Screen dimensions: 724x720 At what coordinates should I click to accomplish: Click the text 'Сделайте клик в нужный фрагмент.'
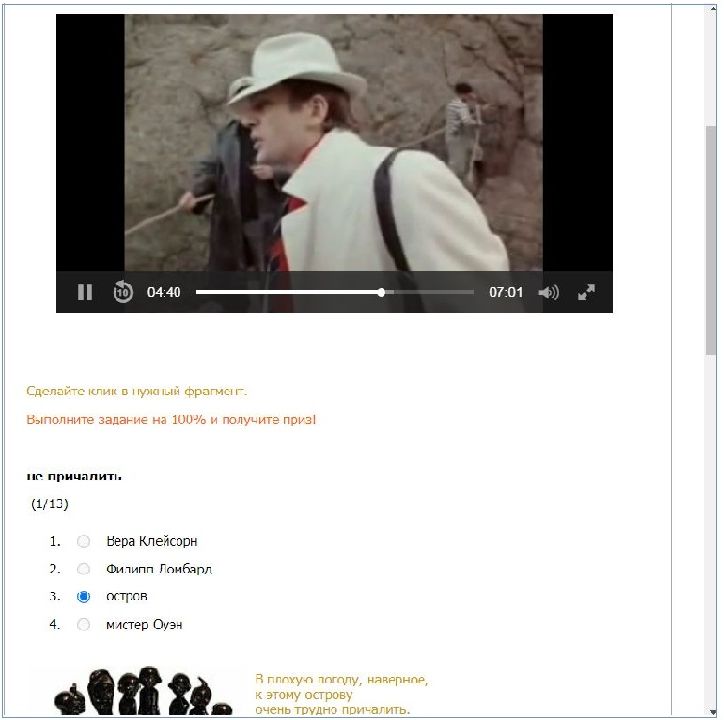coord(136,391)
